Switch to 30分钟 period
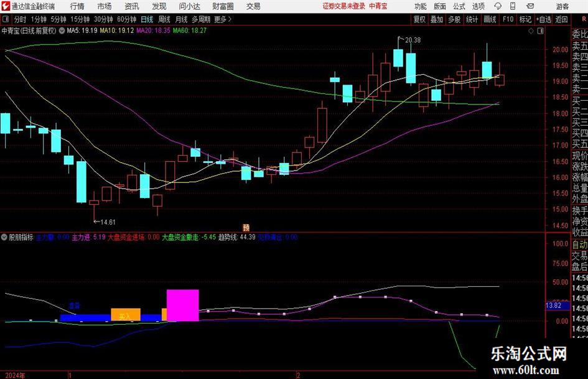 coord(103,19)
